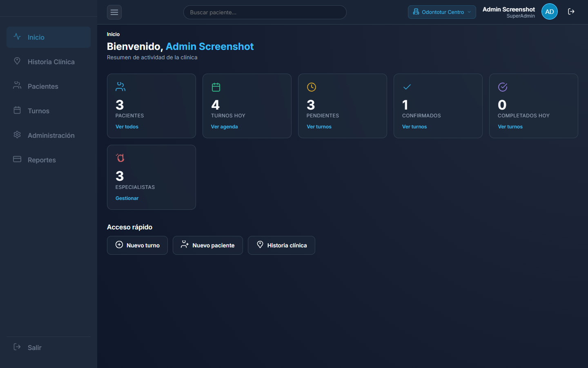The height and width of the screenshot is (368, 588).
Task: Follow the Ver todos link under Pacientes
Action: tap(127, 127)
